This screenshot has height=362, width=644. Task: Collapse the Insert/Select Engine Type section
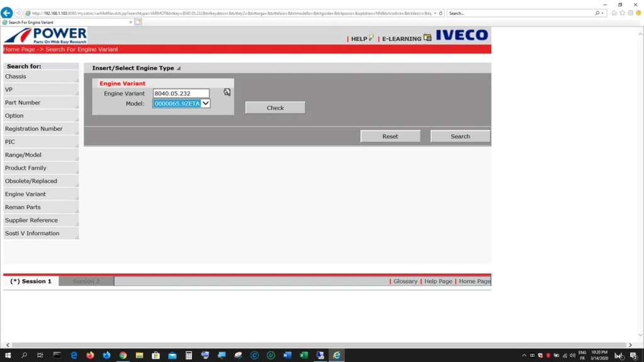click(x=179, y=68)
